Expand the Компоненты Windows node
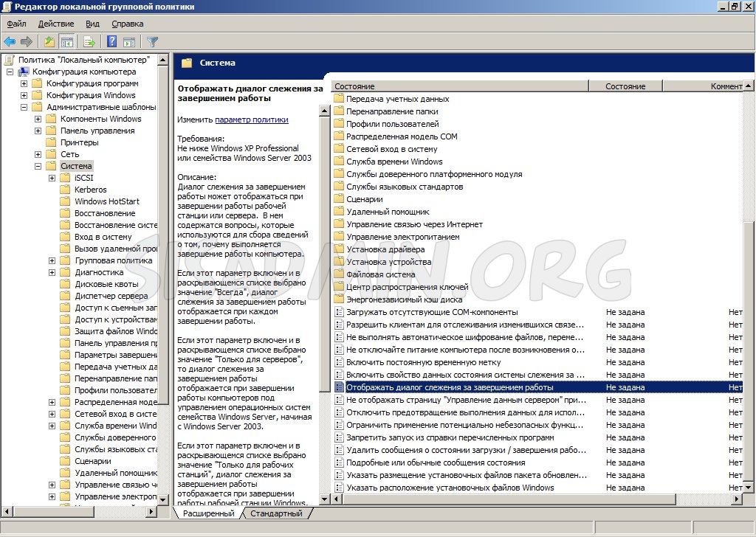This screenshot has width=756, height=537. coord(38,119)
